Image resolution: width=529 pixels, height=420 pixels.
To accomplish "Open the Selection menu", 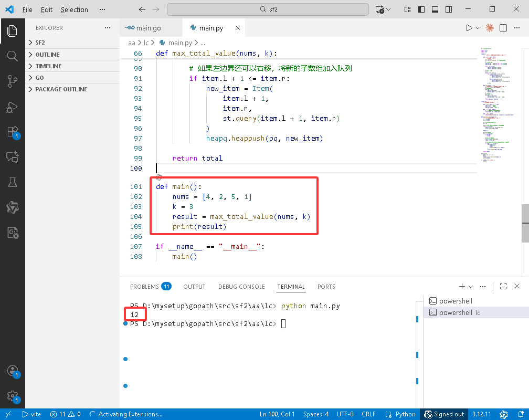I will click(74, 9).
